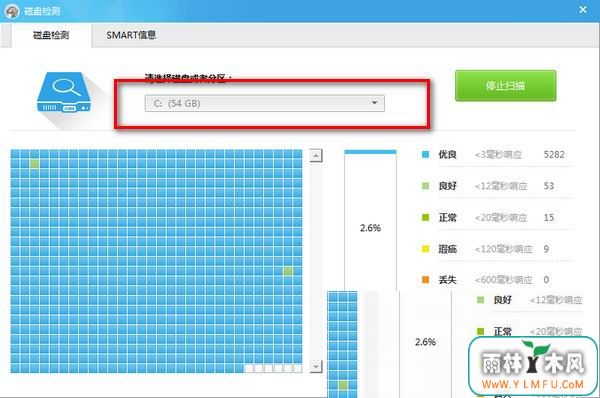
Task: Click the orange 丢失 legend square
Action: [x=425, y=280]
